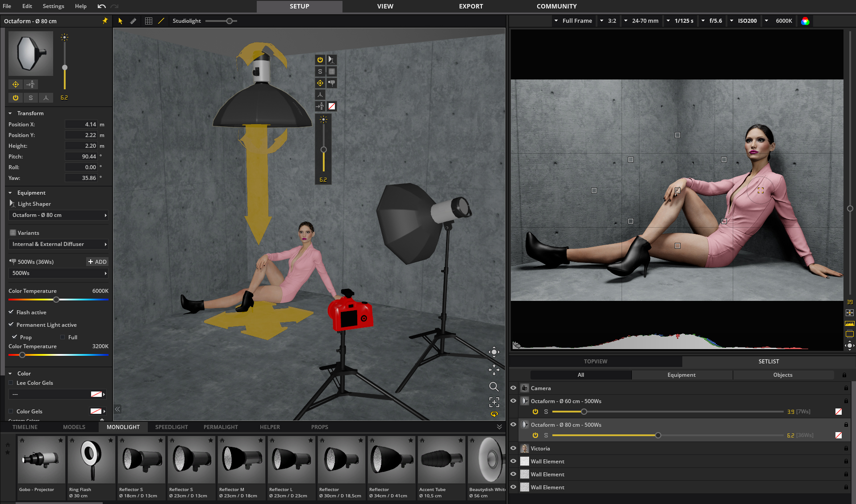This screenshot has width=856, height=504.
Task: Click the ADD flash button
Action: tap(97, 262)
